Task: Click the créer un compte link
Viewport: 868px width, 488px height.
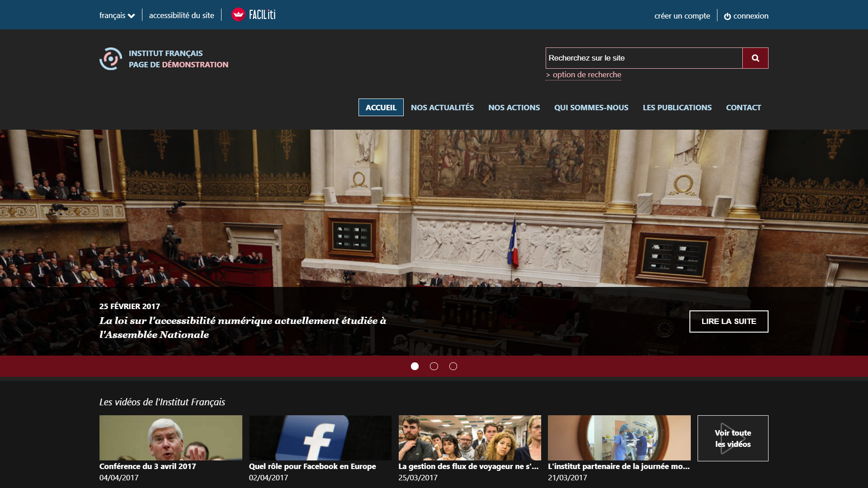Action: pos(682,16)
